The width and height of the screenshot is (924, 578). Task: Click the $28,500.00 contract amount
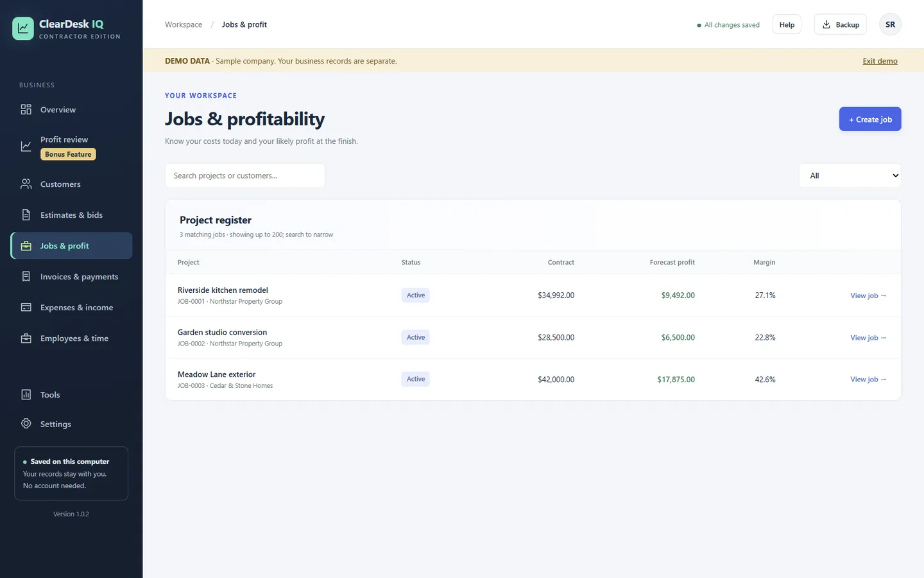pyautogui.click(x=556, y=338)
